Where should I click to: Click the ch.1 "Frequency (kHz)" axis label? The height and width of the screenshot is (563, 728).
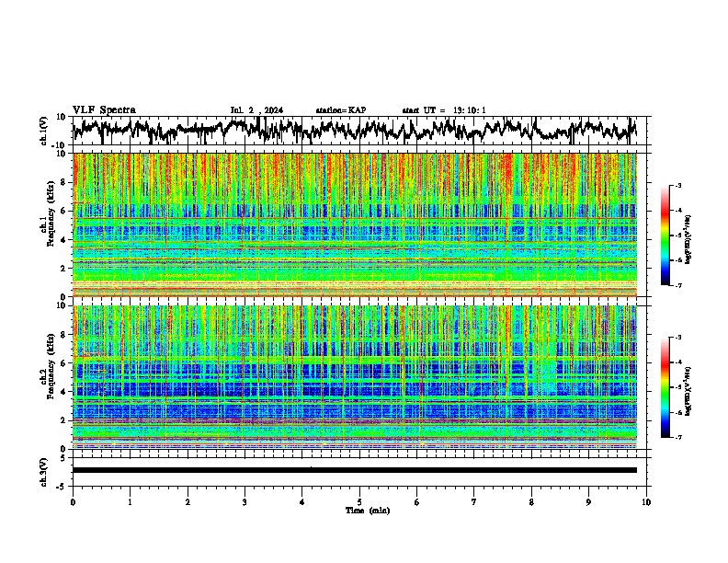50,214
